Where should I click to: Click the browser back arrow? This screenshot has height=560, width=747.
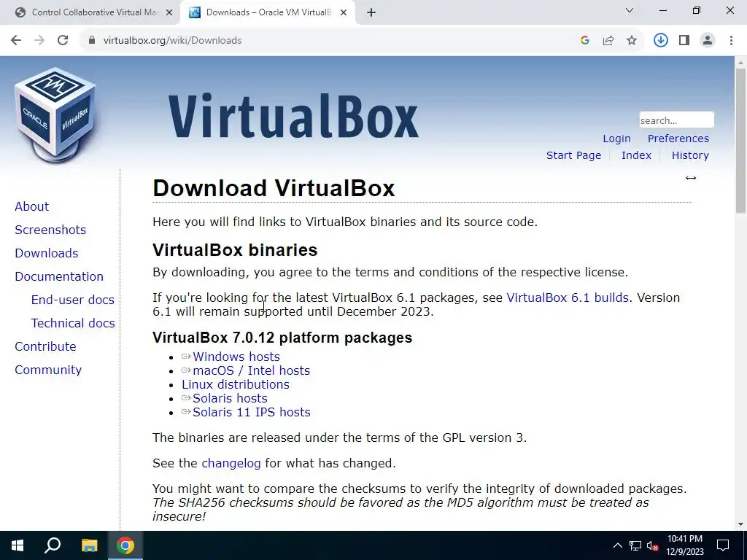tap(16, 41)
